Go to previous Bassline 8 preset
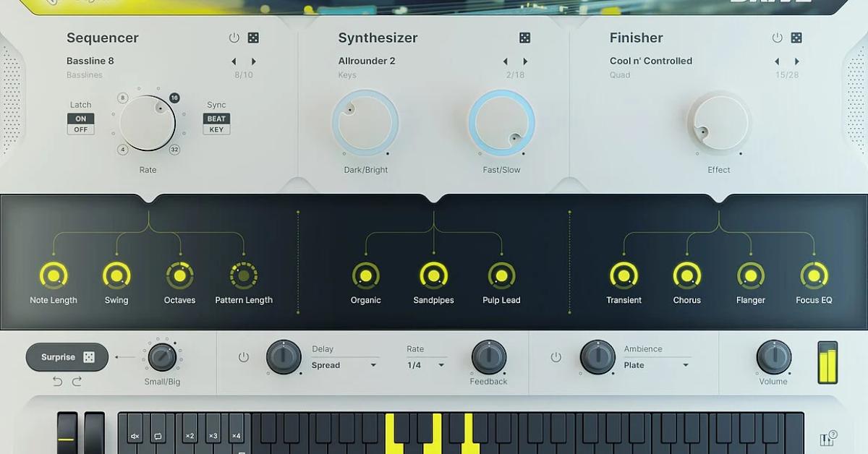This screenshot has width=868, height=454. 234,61
